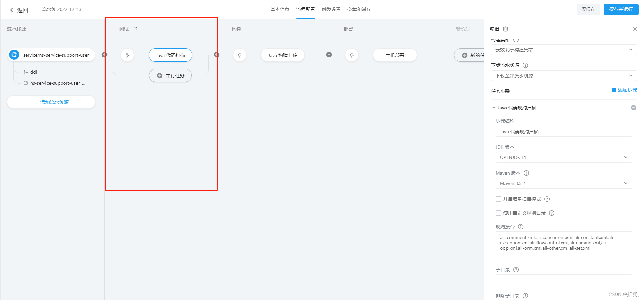Add stage between 构建 and 部署

tap(329, 55)
